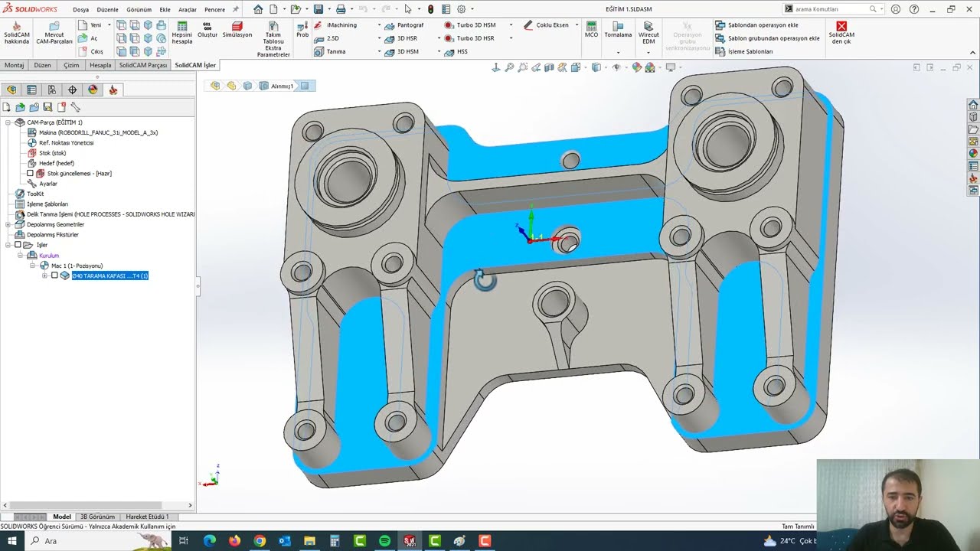
Task: Click the settings wrench in CAM toolbar
Action: 75,107
